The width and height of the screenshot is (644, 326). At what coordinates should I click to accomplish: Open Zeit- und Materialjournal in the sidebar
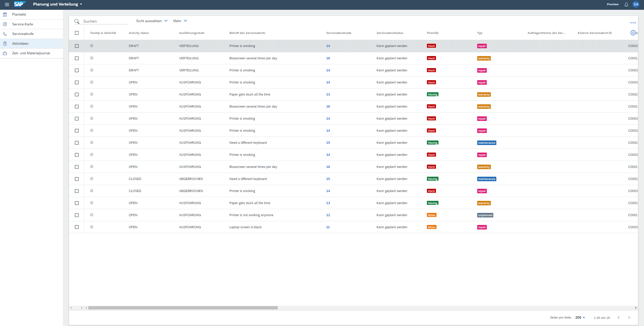31,53
